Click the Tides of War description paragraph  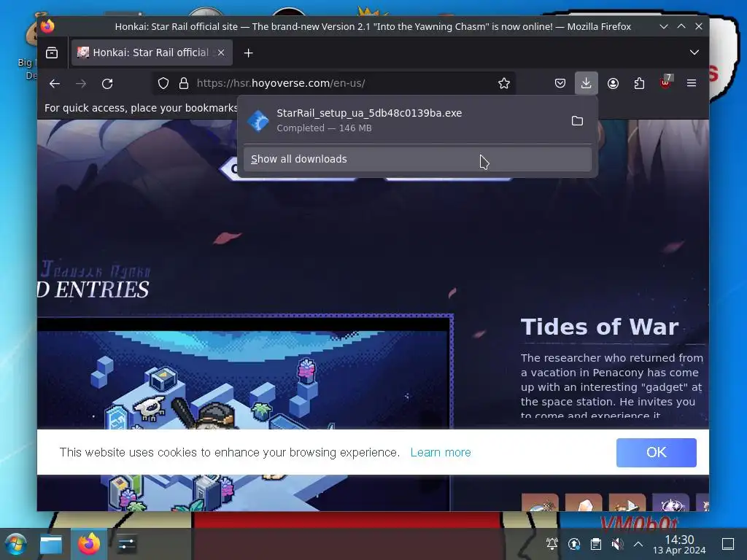(612, 386)
